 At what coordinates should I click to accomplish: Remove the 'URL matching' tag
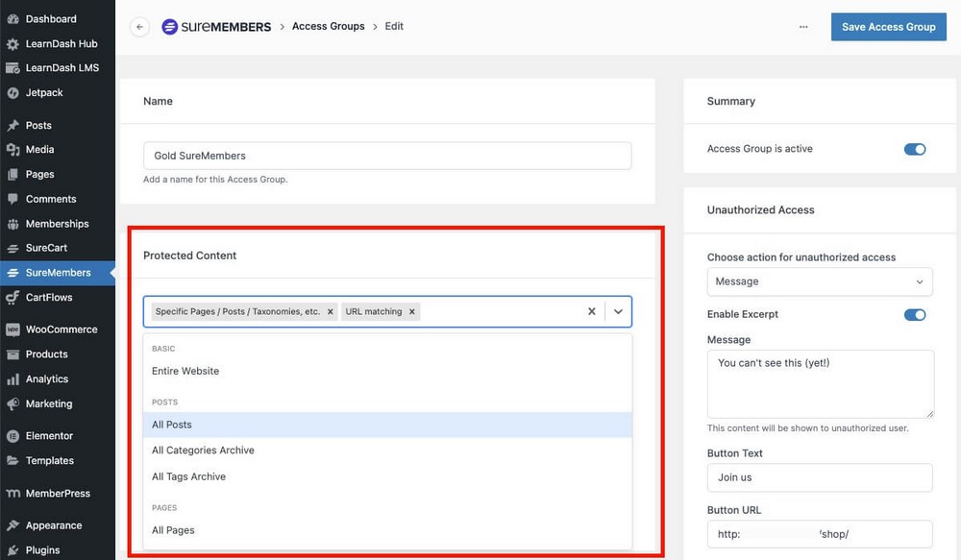pos(412,312)
